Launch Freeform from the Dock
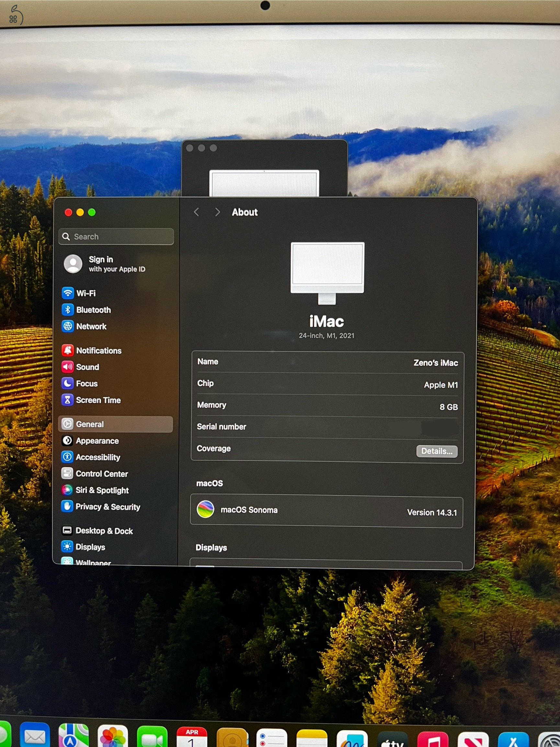The height and width of the screenshot is (747, 560). pyautogui.click(x=352, y=739)
